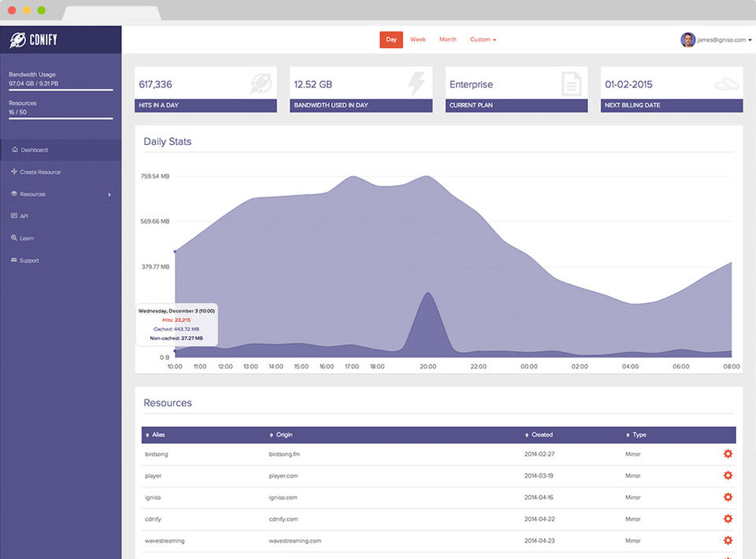Open settings gear for cdnify row
This screenshot has width=756, height=559.
tap(728, 519)
